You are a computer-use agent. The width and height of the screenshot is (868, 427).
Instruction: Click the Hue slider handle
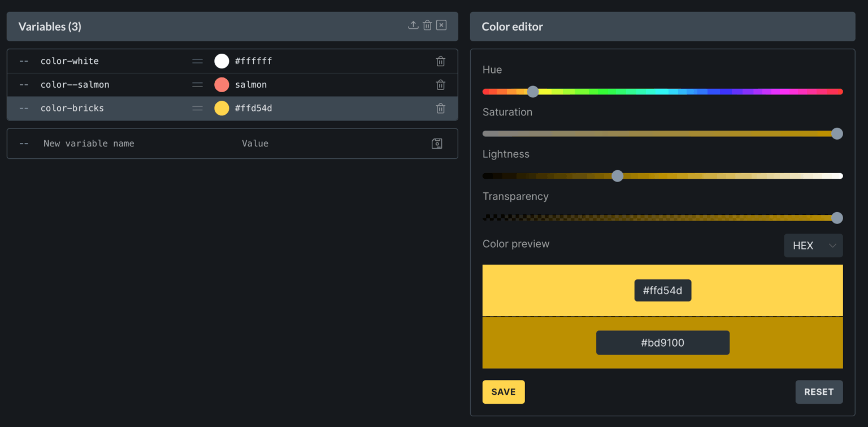click(532, 91)
